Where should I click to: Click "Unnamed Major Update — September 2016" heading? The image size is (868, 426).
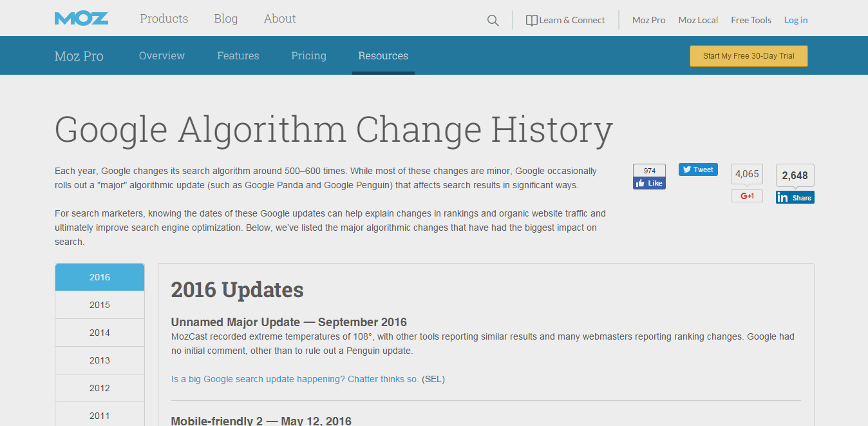(289, 322)
